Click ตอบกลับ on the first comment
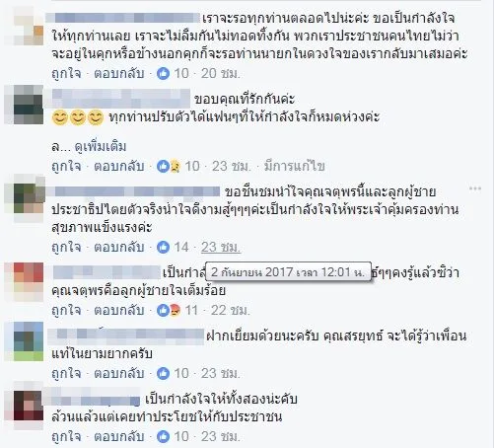The height and width of the screenshot is (448, 494). (119, 73)
